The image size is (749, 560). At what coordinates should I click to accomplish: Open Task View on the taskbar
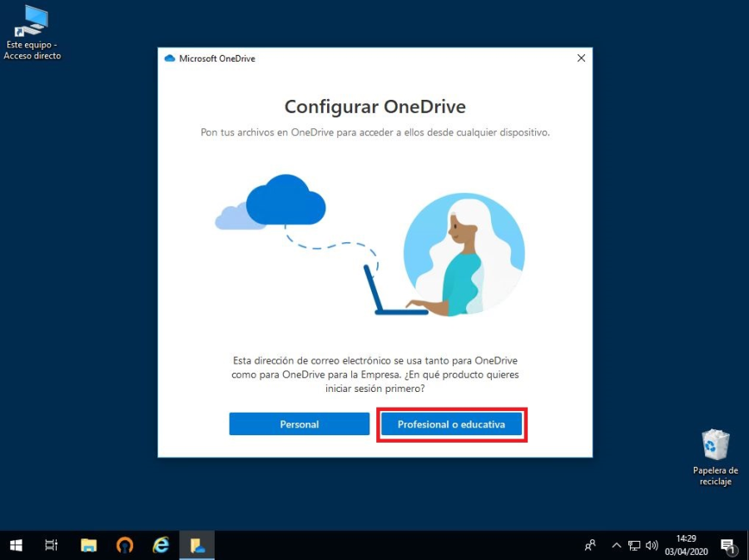point(51,545)
